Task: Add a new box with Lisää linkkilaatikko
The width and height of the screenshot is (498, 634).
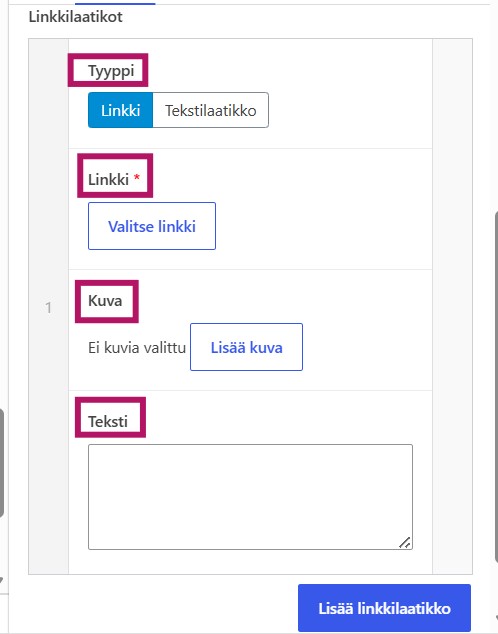Action: point(384,608)
